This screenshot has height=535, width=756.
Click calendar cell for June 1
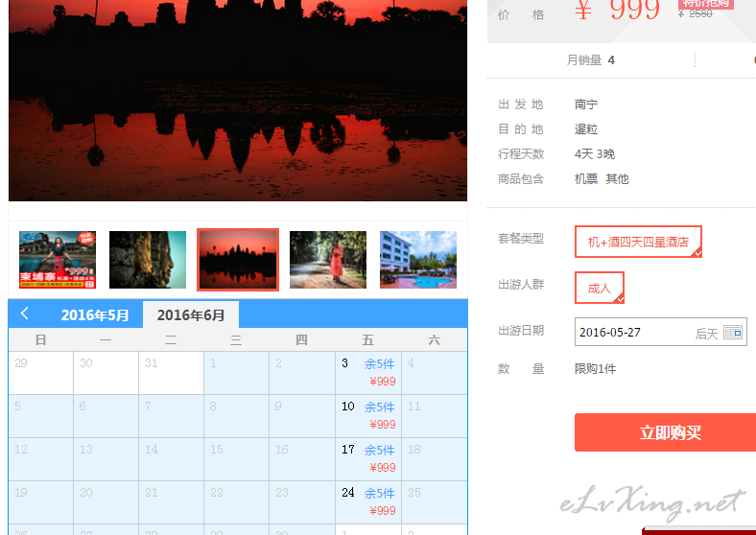coord(236,373)
